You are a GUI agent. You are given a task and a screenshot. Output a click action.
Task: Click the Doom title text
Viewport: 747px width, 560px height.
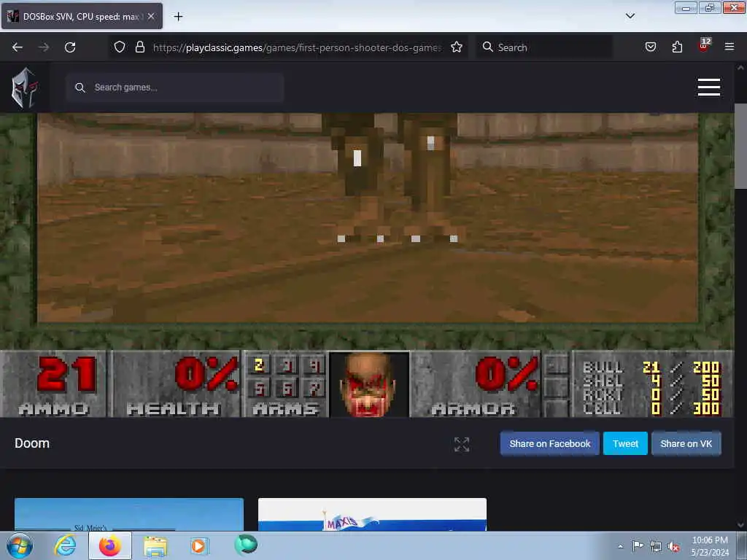[32, 443]
